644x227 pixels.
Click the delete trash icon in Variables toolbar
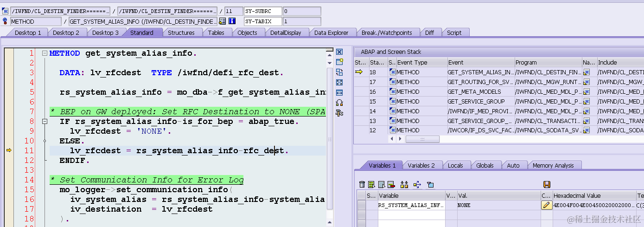click(x=362, y=184)
